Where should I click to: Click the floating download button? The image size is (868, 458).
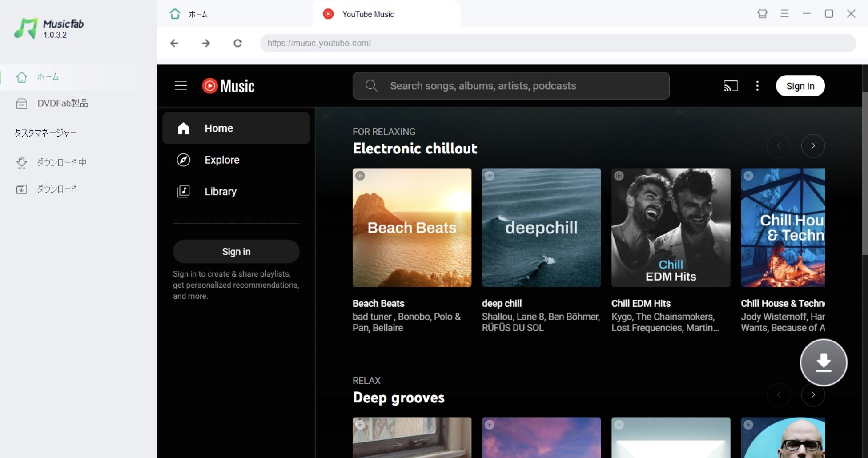point(824,362)
